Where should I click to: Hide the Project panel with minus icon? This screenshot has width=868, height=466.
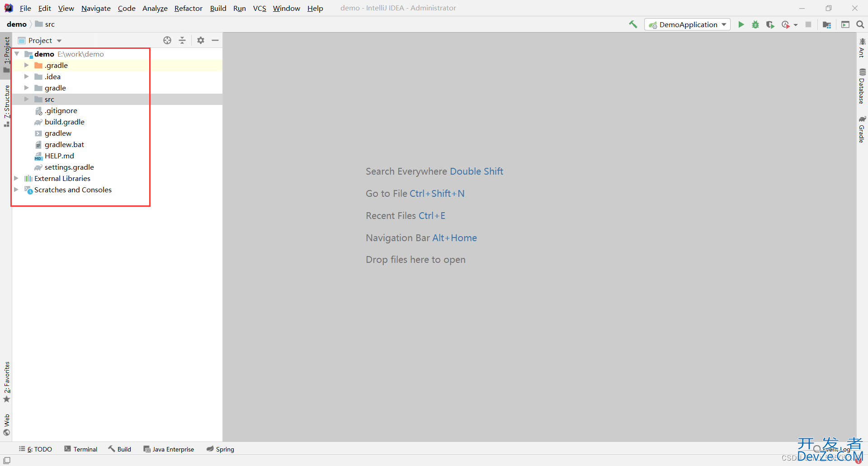click(x=215, y=40)
